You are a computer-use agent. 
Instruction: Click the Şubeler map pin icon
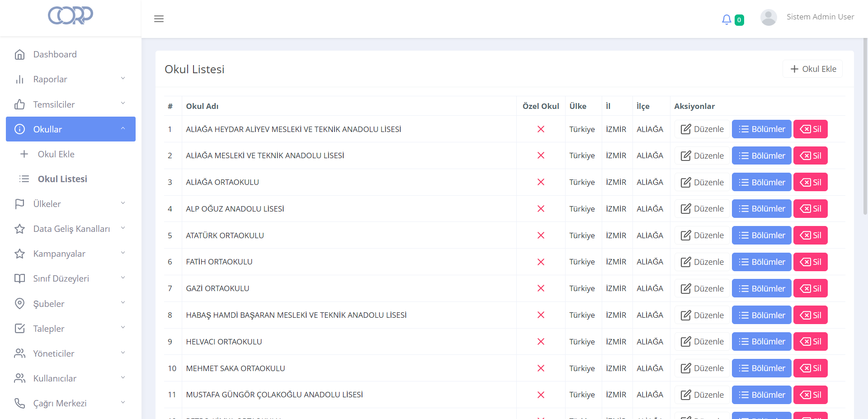point(19,304)
